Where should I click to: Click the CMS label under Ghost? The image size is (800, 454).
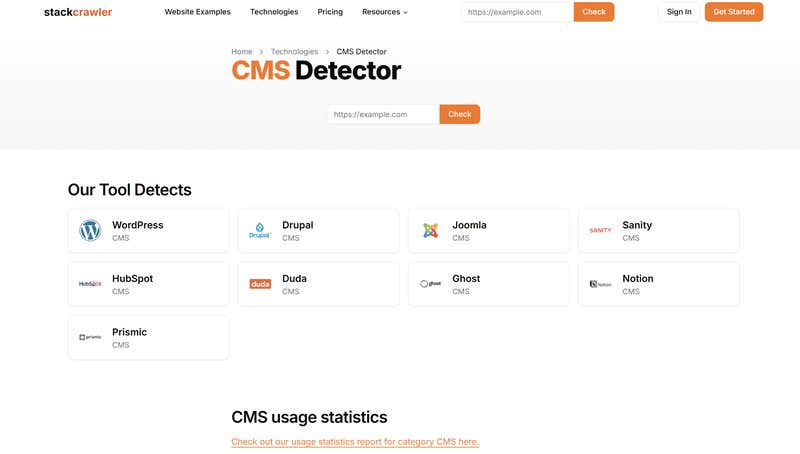(x=461, y=291)
